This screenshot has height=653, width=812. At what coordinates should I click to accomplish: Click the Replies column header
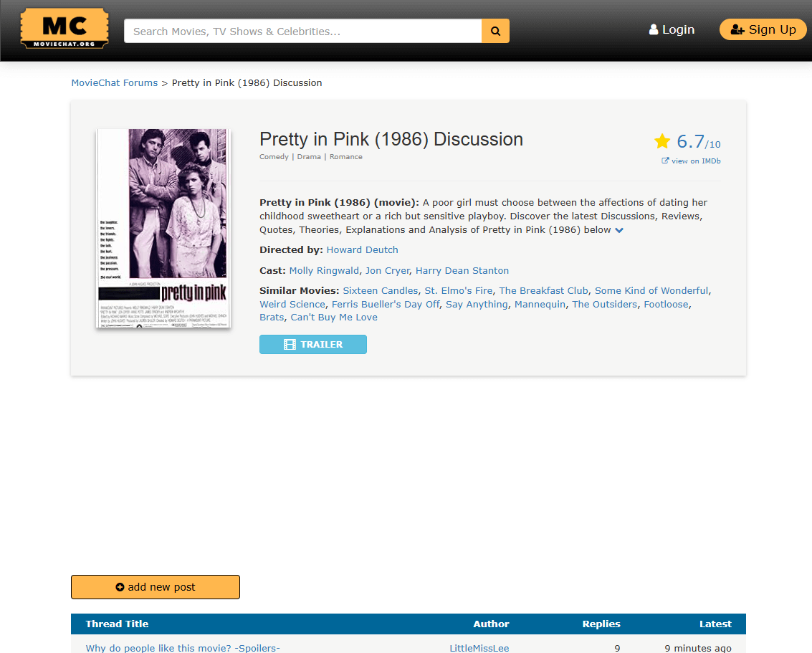601,624
